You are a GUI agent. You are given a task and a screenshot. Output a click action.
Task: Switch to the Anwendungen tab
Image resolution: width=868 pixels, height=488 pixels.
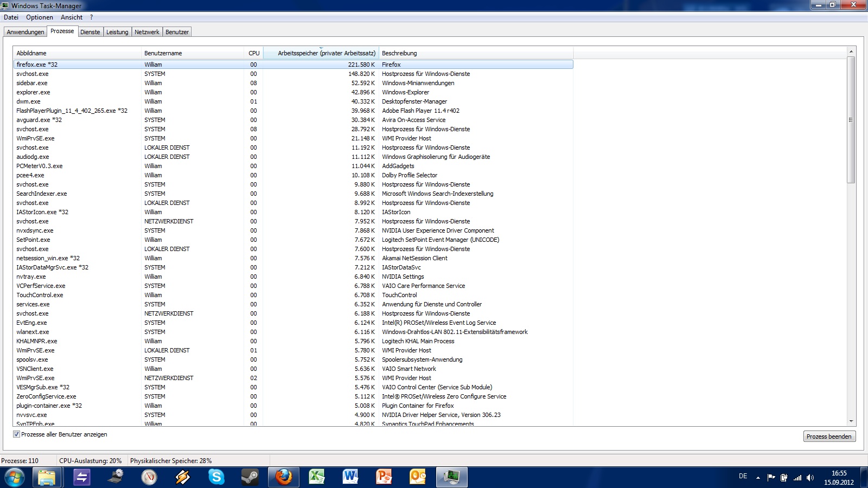click(25, 32)
